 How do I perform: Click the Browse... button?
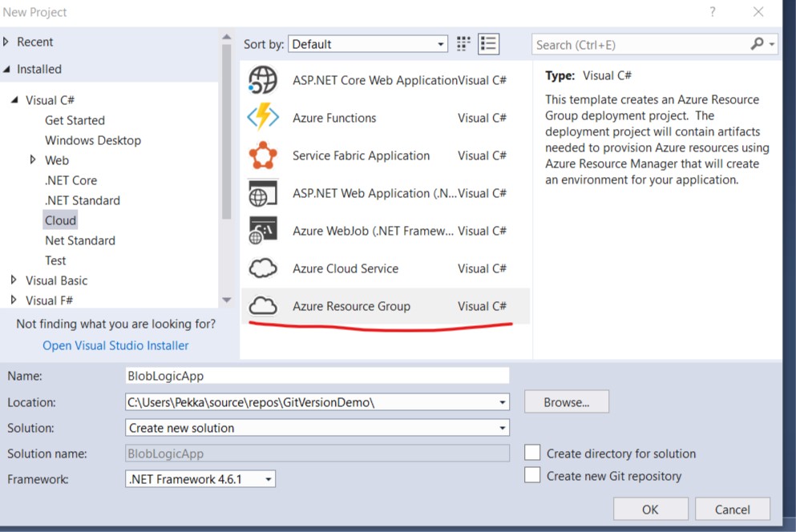[567, 402]
